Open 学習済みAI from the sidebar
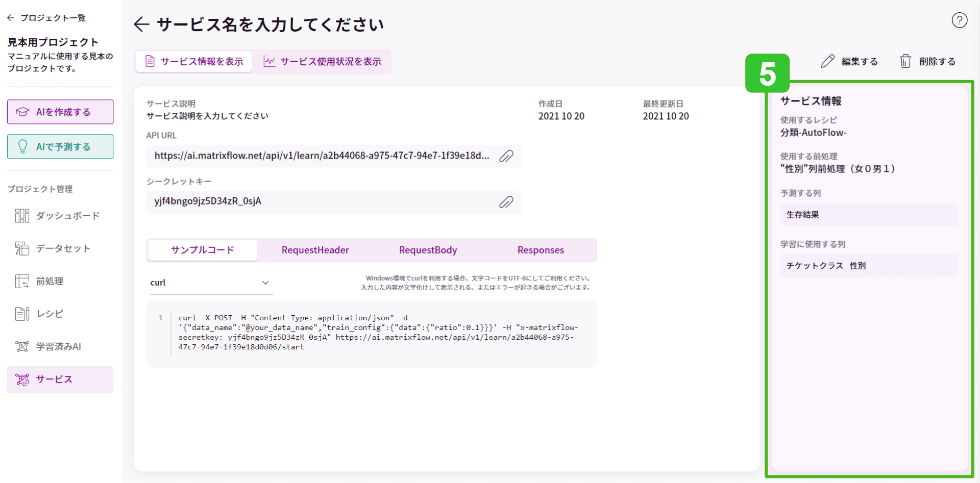This screenshot has height=483, width=980. (60, 347)
